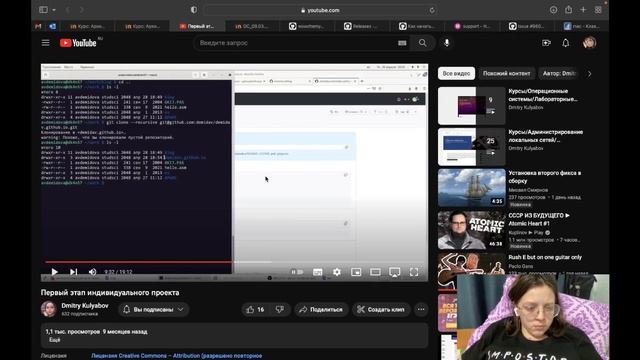The height and width of the screenshot is (360, 640).
Task: Open Safari downloads icon
Action: pyautogui.click(x=553, y=10)
